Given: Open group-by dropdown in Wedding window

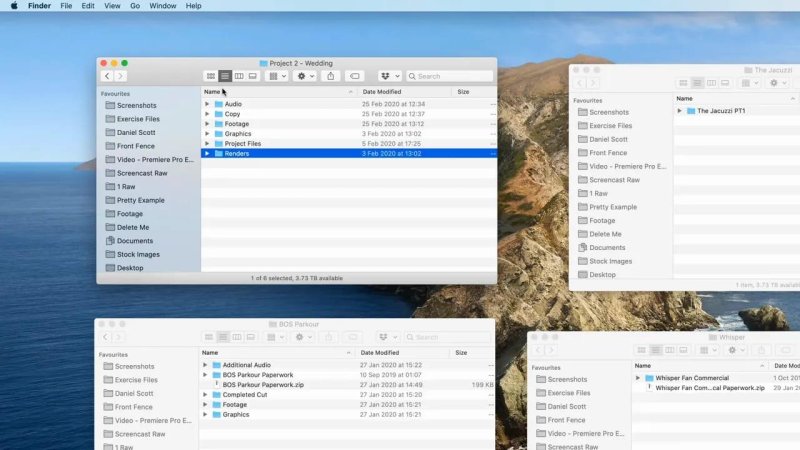Looking at the screenshot, I should 278,76.
